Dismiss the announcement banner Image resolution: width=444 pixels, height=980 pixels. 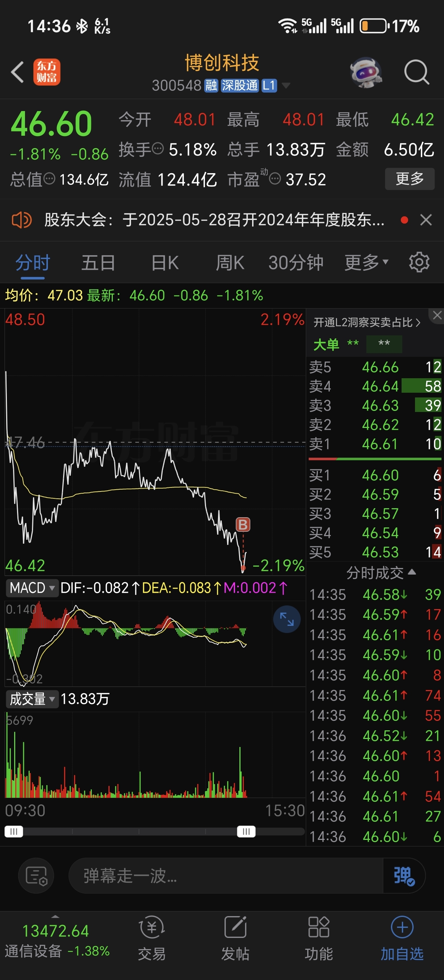tap(426, 220)
